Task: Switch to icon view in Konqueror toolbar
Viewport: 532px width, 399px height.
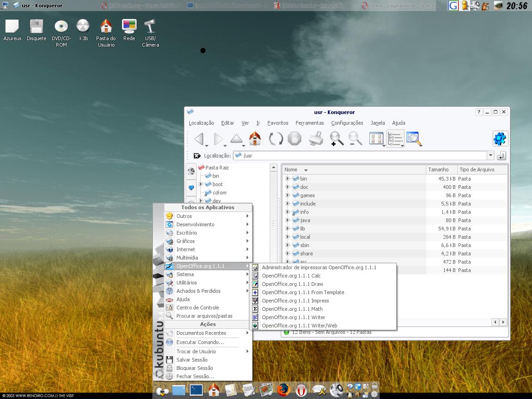Action: point(376,139)
